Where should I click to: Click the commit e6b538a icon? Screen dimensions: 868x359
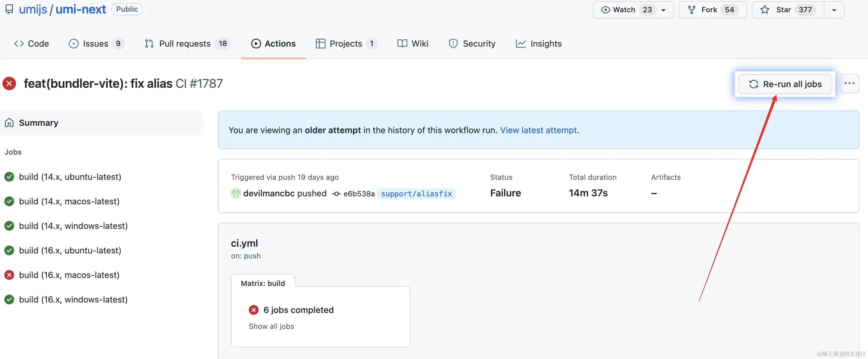click(x=336, y=194)
